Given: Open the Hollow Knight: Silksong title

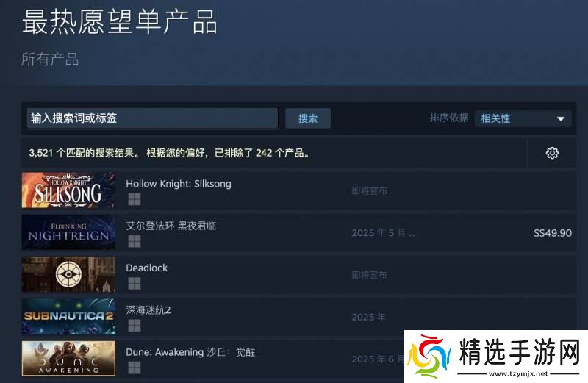Looking at the screenshot, I should tap(179, 184).
